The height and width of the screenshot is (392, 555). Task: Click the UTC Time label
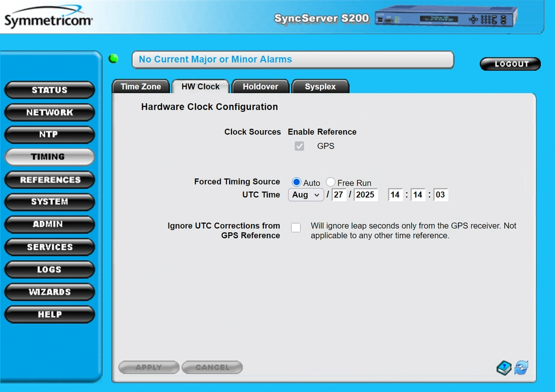261,195
